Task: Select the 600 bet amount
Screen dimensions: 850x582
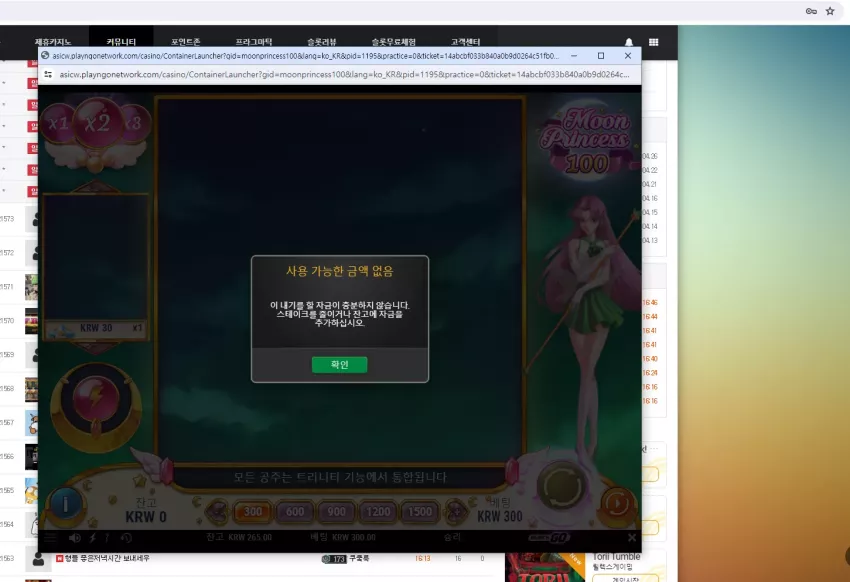Action: (x=295, y=512)
